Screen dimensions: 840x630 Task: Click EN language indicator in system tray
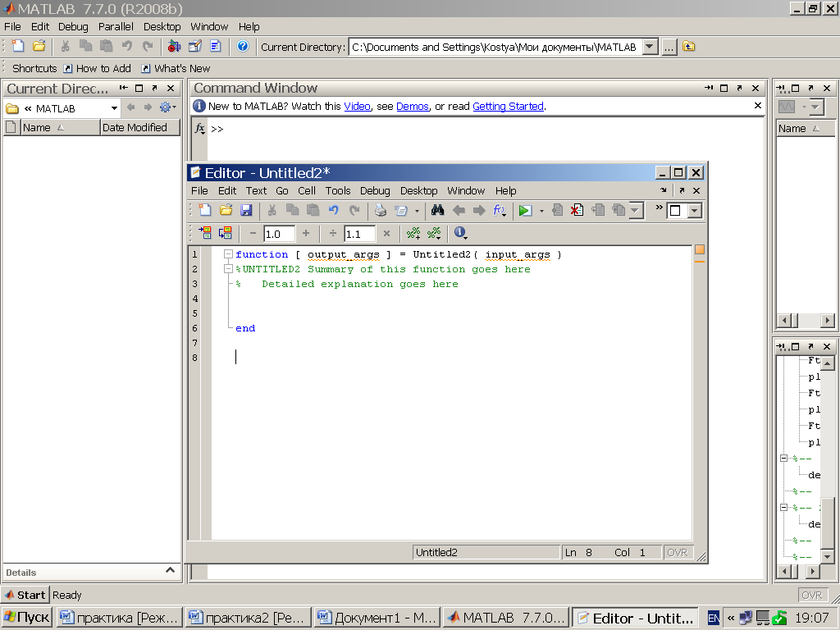click(x=714, y=619)
